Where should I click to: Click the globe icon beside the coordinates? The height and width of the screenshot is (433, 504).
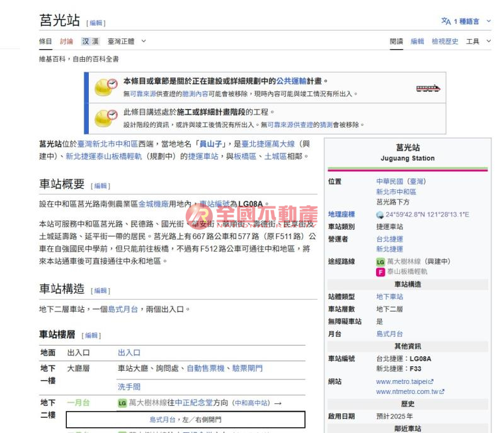click(x=380, y=215)
